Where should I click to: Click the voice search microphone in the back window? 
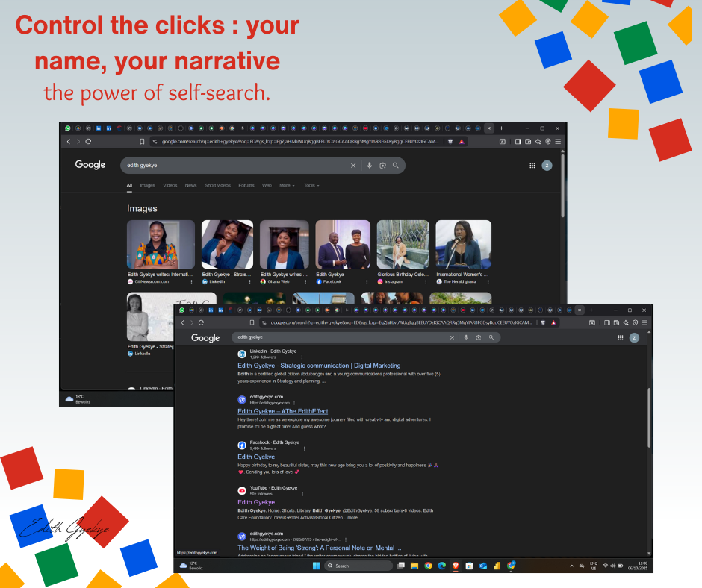click(x=369, y=165)
